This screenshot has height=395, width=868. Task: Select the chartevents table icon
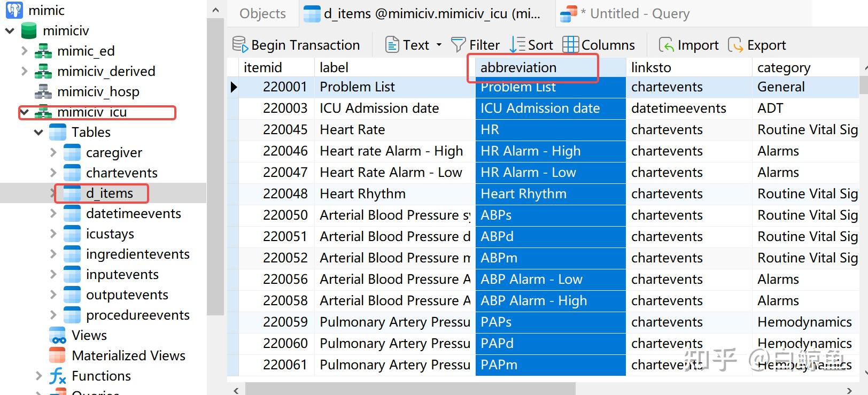point(72,173)
